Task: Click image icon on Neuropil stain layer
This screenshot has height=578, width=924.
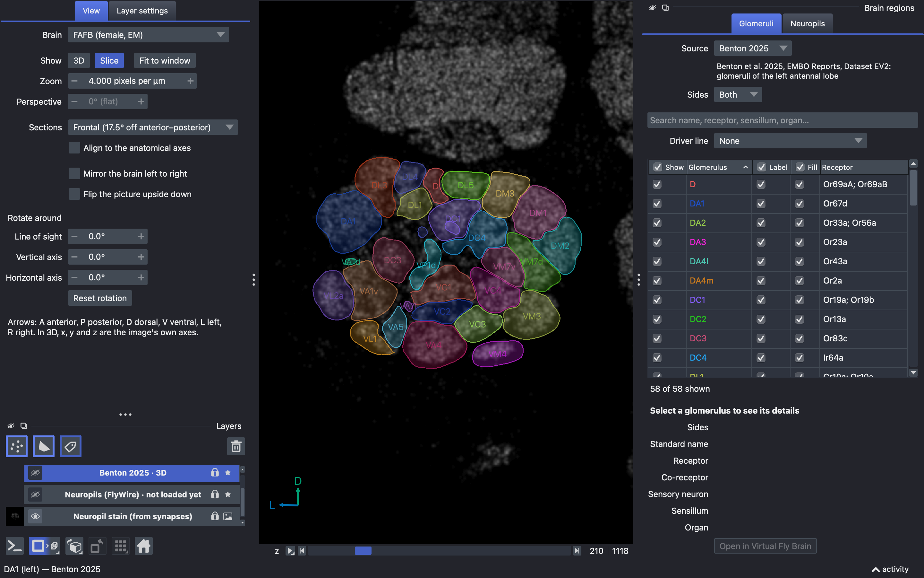Action: [x=228, y=516]
